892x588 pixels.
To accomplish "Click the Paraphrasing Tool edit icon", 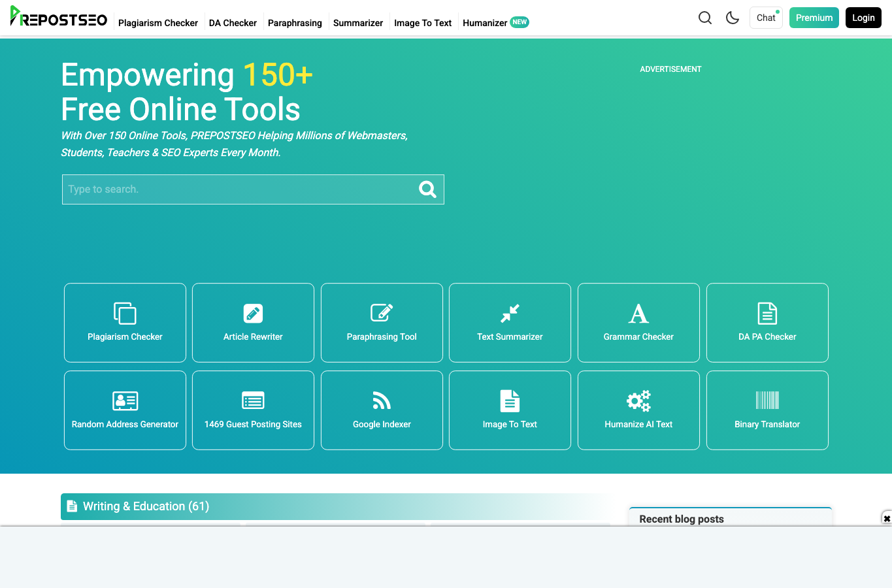I will 382,313.
